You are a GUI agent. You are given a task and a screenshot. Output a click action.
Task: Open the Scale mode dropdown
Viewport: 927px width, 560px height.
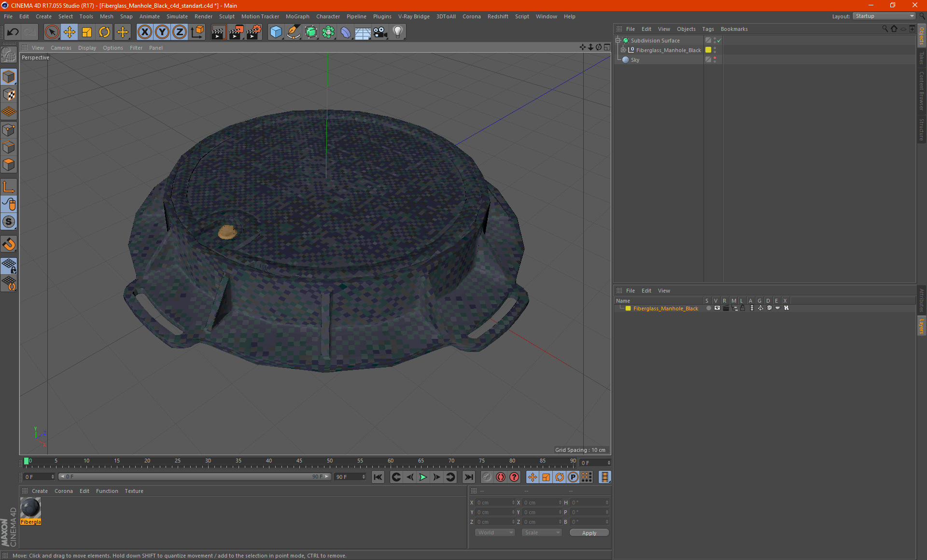click(542, 532)
